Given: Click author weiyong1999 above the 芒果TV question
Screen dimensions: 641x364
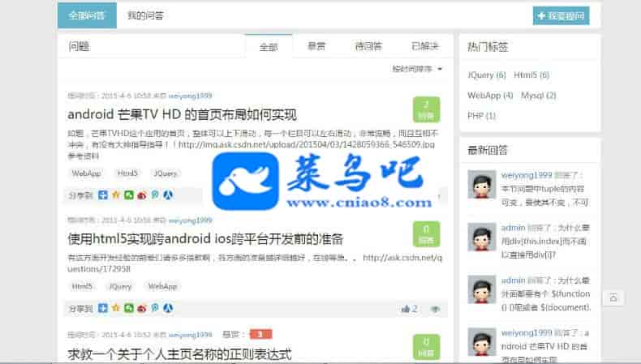Looking at the screenshot, I should click(x=190, y=96).
